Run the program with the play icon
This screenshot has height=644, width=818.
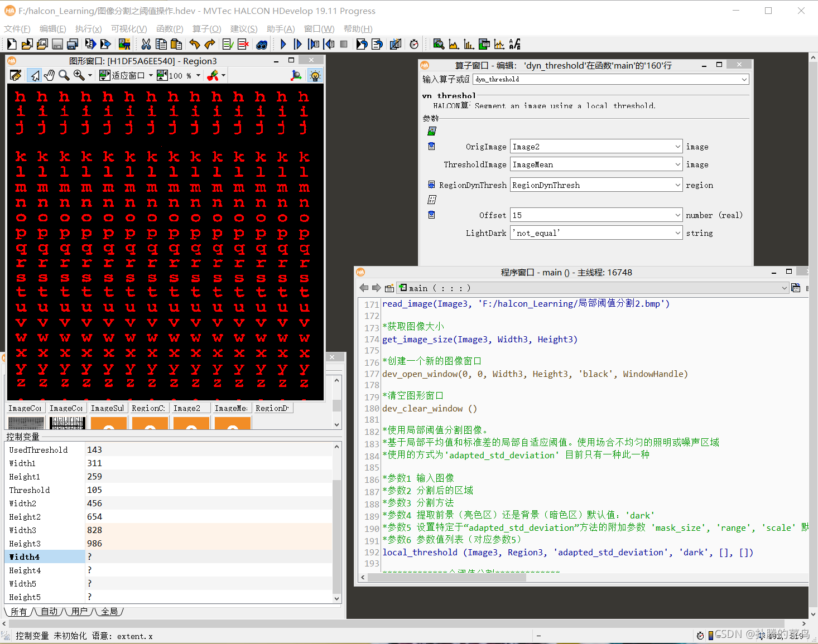[283, 44]
